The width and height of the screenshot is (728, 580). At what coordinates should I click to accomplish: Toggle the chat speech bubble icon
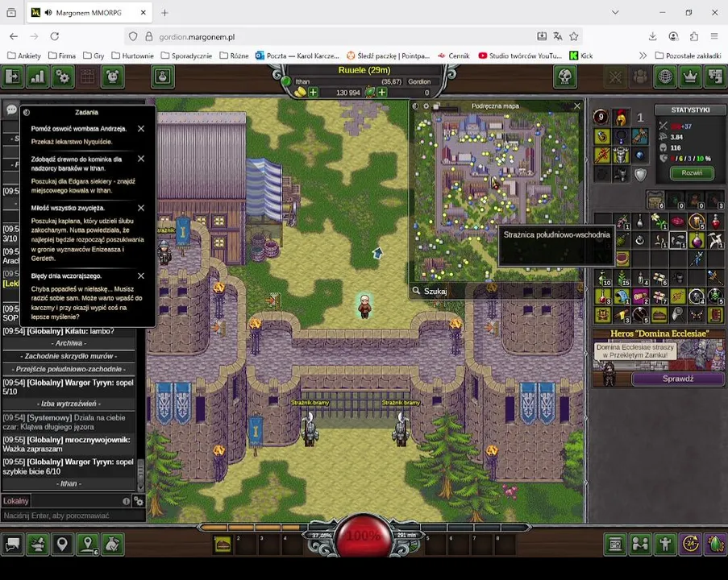11,110
